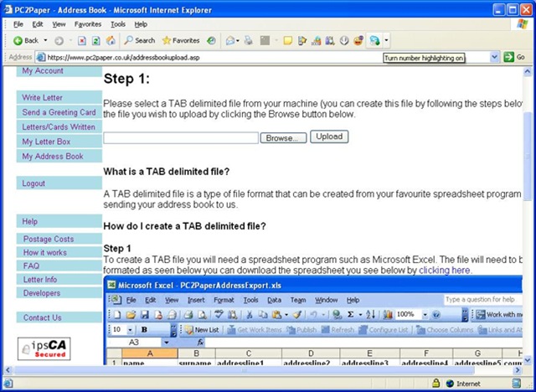Open the Postage Costs link
The image size is (536, 392).
pyautogui.click(x=49, y=239)
